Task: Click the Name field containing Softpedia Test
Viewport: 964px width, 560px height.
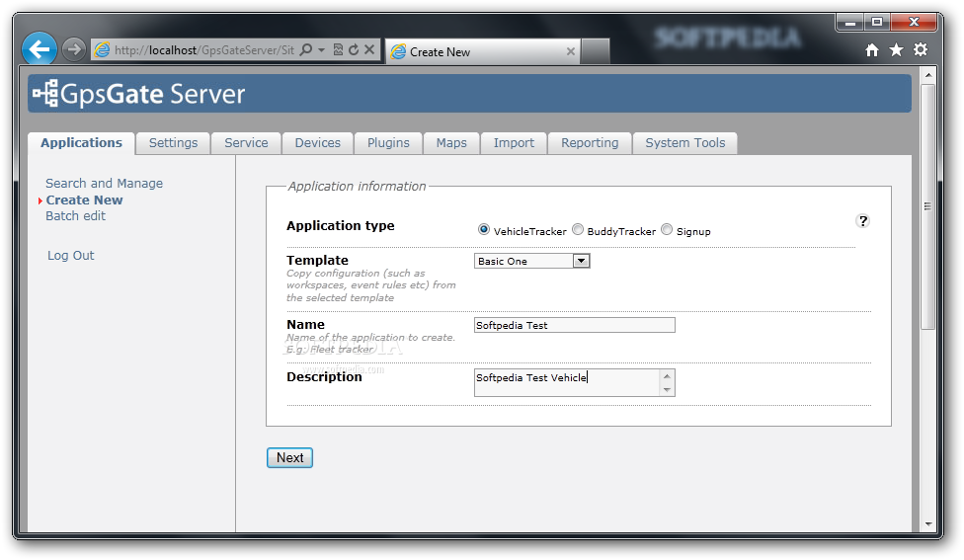Action: (x=574, y=325)
